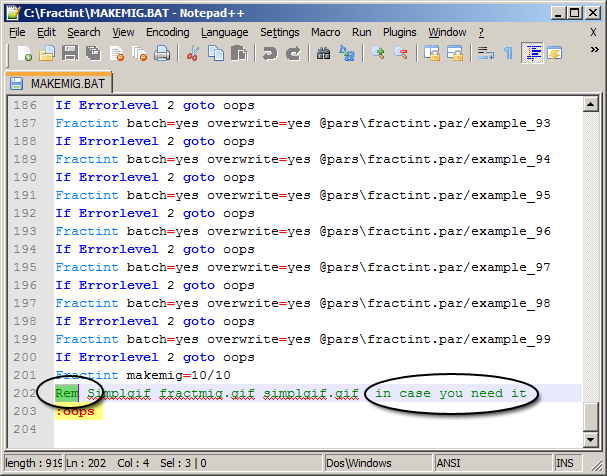Screen dimensions: 607x476
Task: Create a new file with New icon
Action: click(x=24, y=53)
